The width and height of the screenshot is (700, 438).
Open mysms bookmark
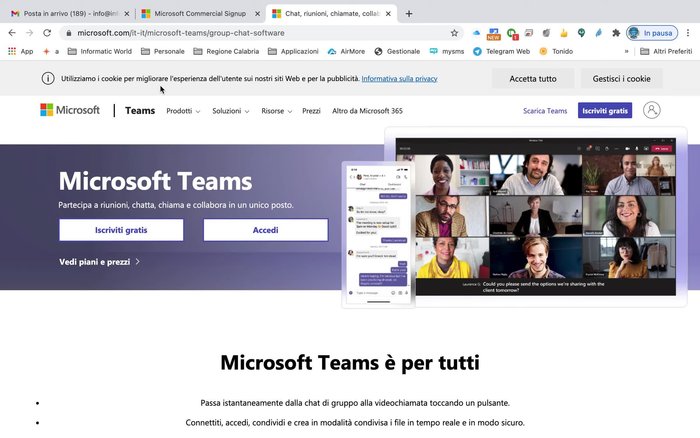point(446,51)
